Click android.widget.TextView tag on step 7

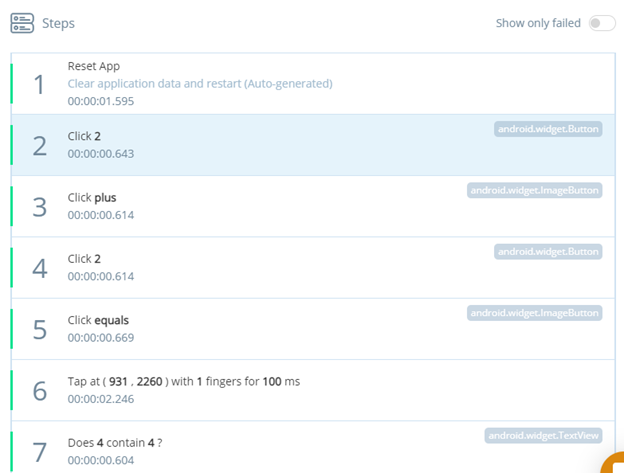tap(543, 435)
